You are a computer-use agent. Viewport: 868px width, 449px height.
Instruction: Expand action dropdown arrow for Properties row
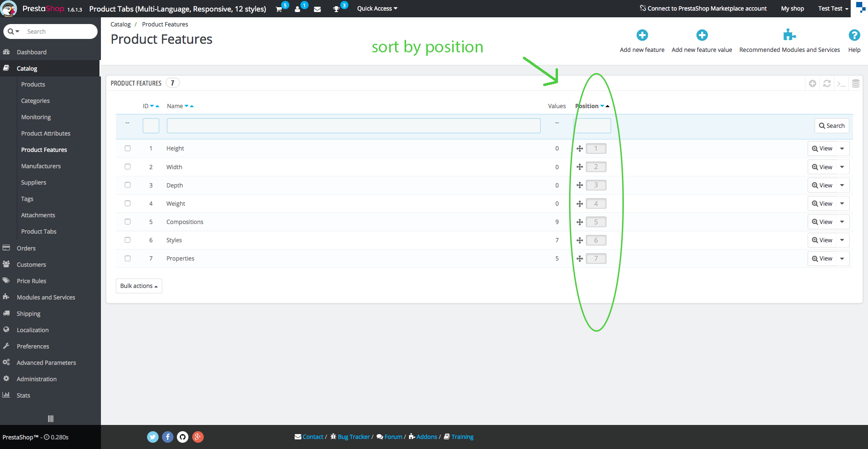click(843, 259)
